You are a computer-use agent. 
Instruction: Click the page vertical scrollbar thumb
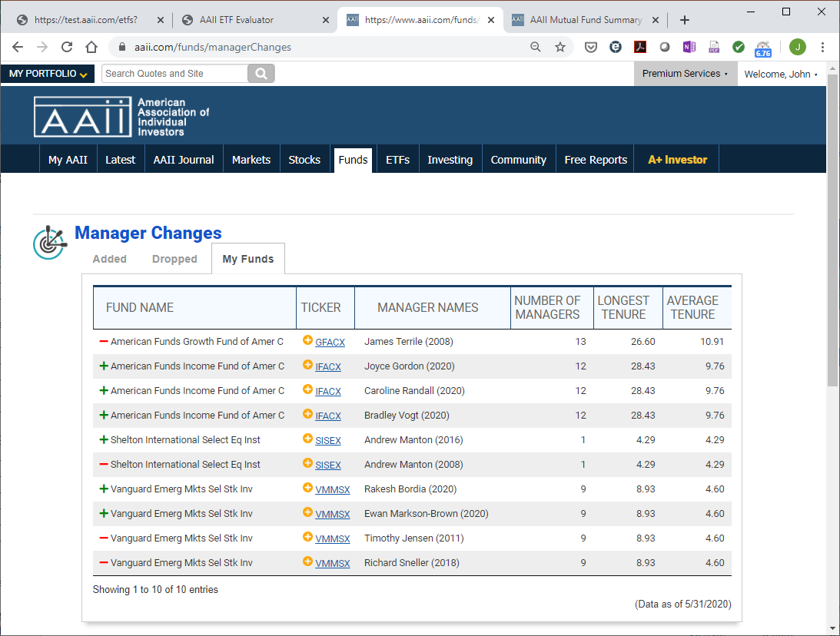[x=832, y=230]
